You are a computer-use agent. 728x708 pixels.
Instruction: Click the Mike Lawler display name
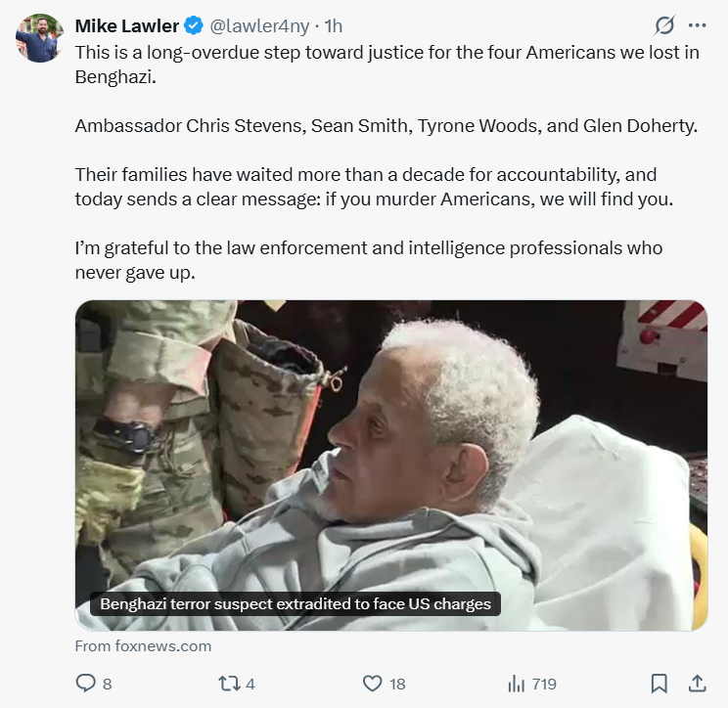pyautogui.click(x=127, y=24)
